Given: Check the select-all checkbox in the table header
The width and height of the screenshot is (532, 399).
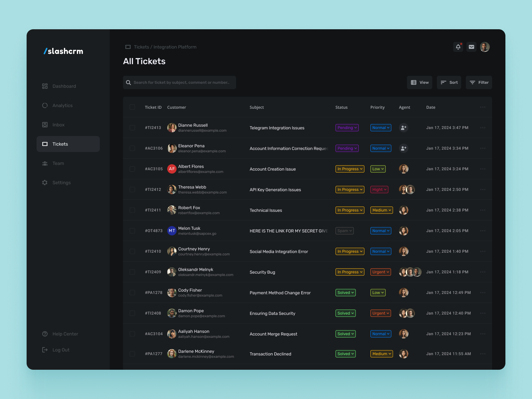Looking at the screenshot, I should (x=132, y=107).
